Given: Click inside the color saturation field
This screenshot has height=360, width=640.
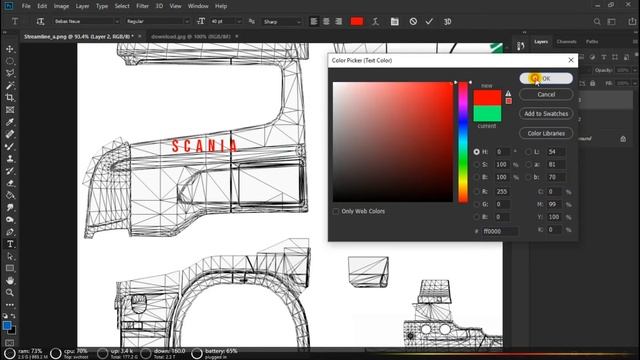Looking at the screenshot, I should [393, 142].
